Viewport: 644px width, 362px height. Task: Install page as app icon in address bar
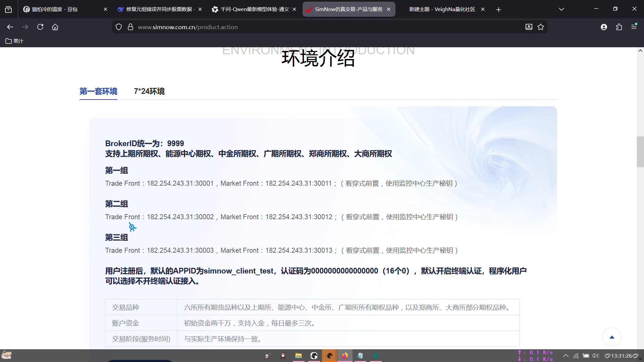[529, 27]
